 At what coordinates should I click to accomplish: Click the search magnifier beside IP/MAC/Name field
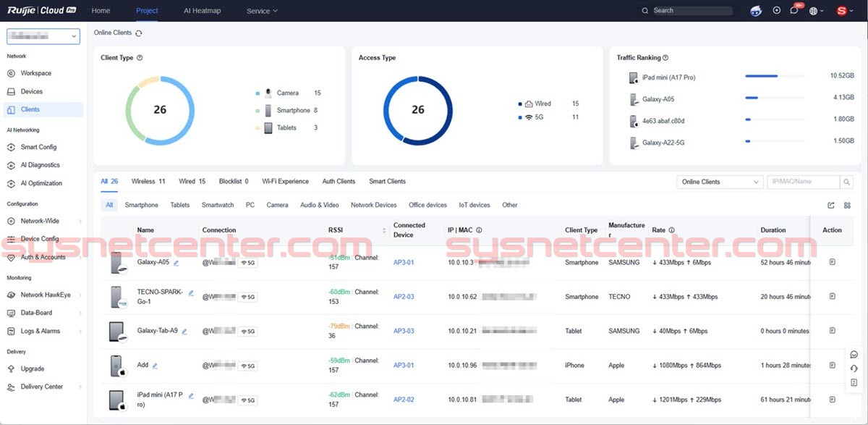[x=846, y=182]
